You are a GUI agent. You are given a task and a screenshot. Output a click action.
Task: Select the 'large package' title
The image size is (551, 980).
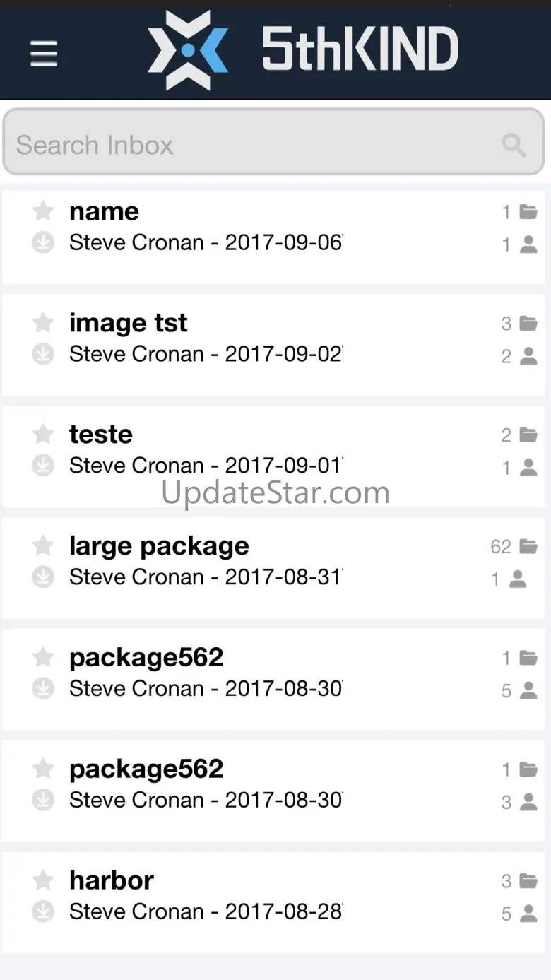coord(159,546)
